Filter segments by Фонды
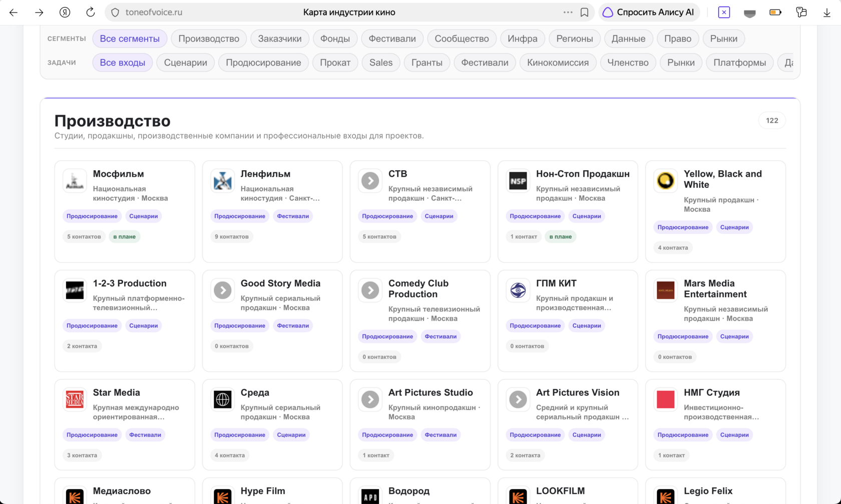 pos(335,39)
